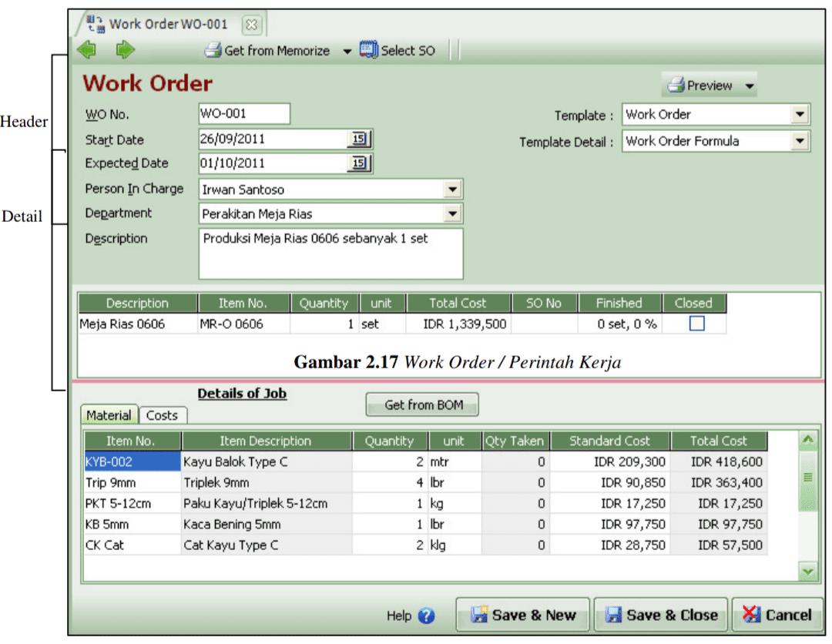832x644 pixels.
Task: Click the WO No. input field
Action: pos(244,114)
